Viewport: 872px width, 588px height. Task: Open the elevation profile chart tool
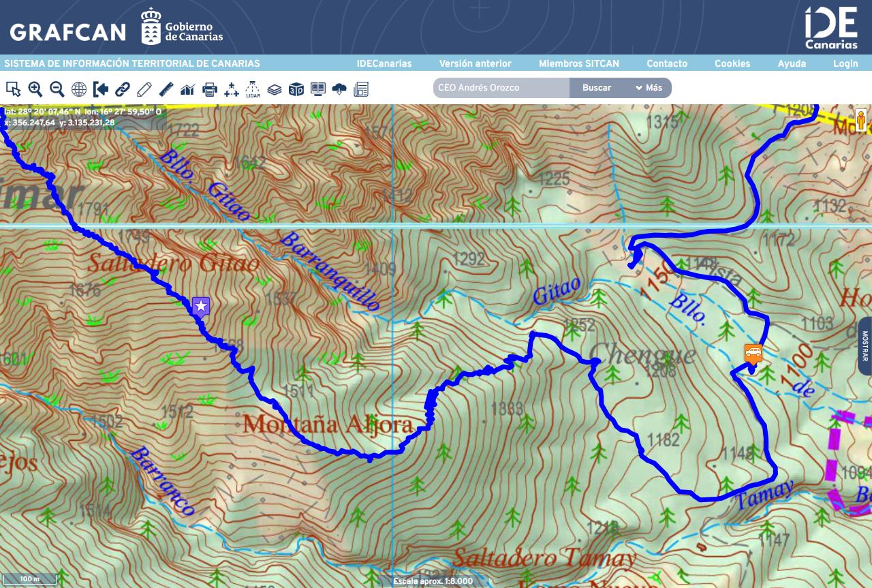click(x=187, y=89)
